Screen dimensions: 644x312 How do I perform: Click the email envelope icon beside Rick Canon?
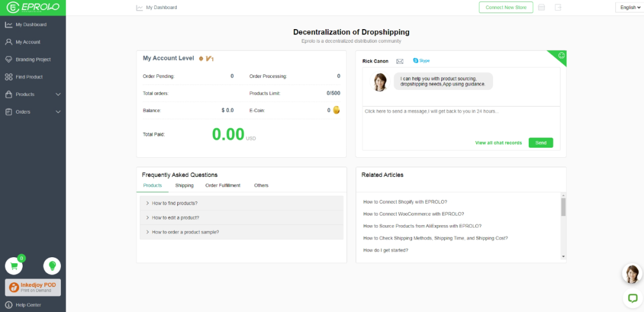point(400,61)
